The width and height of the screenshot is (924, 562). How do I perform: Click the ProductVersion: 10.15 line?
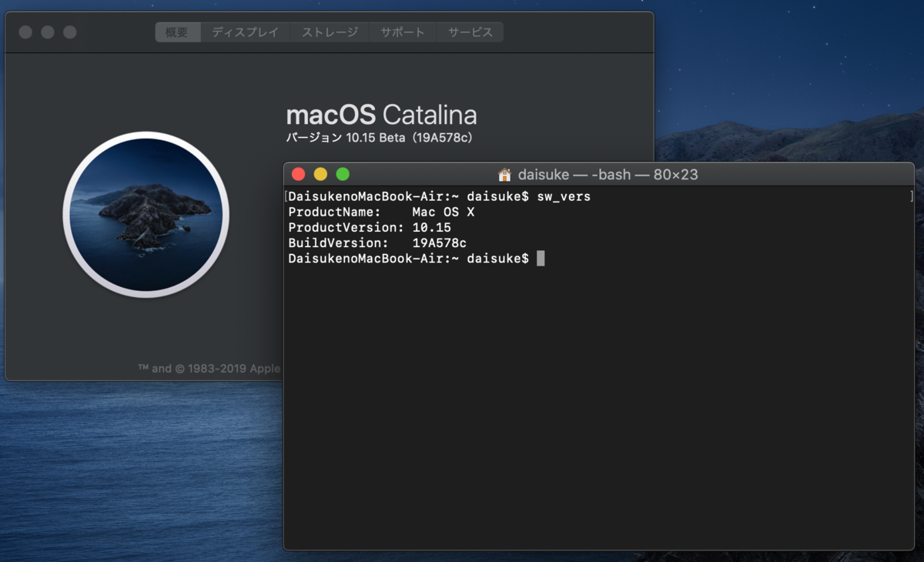pos(370,228)
